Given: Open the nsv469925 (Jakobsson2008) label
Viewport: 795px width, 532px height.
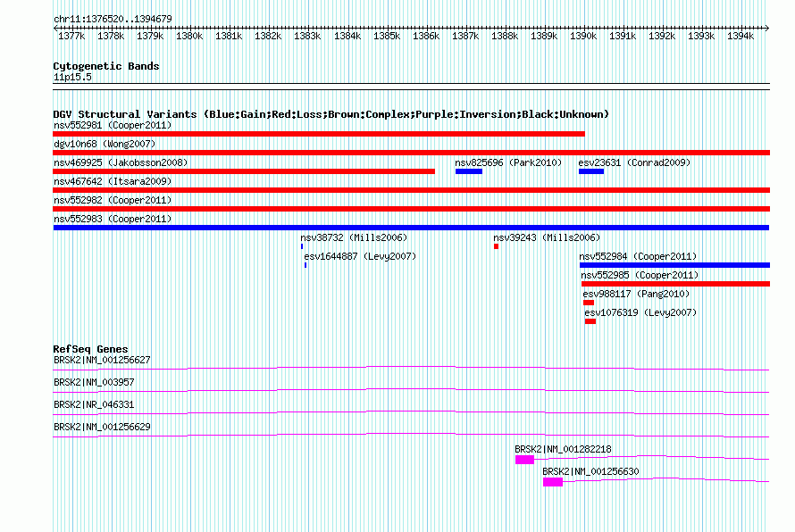Looking at the screenshot, I should click(121, 162).
